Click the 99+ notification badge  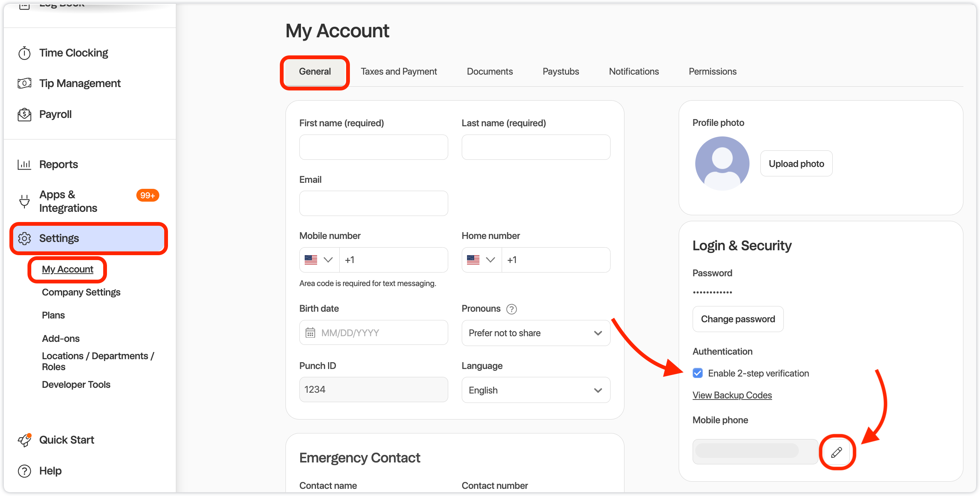point(148,195)
